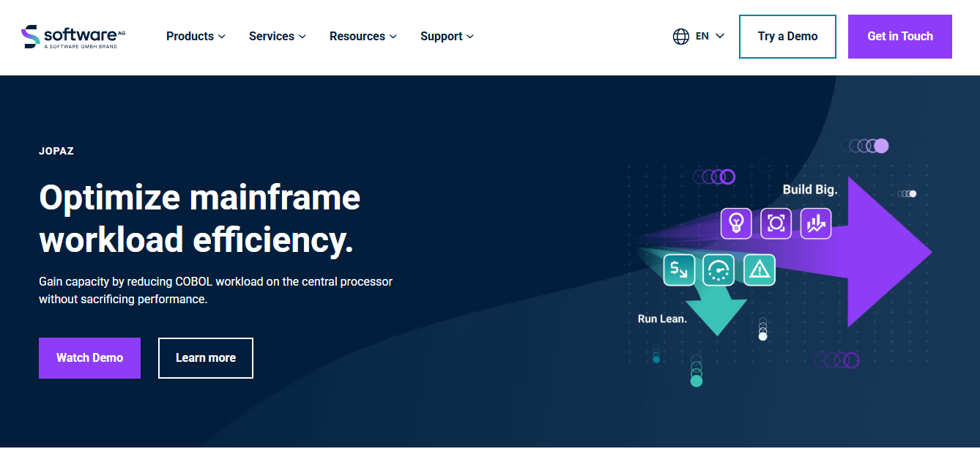Screen dimensions: 980x468
Task: Open the Products menu label
Action: [x=190, y=37]
